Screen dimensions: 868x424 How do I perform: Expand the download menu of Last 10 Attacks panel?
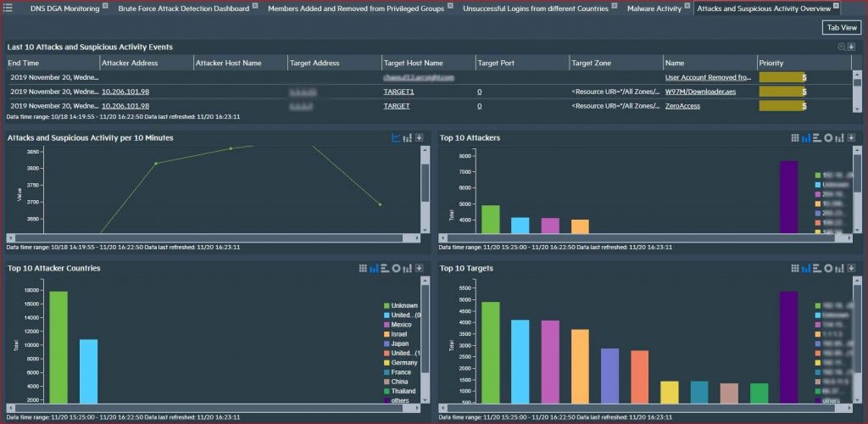click(x=850, y=47)
